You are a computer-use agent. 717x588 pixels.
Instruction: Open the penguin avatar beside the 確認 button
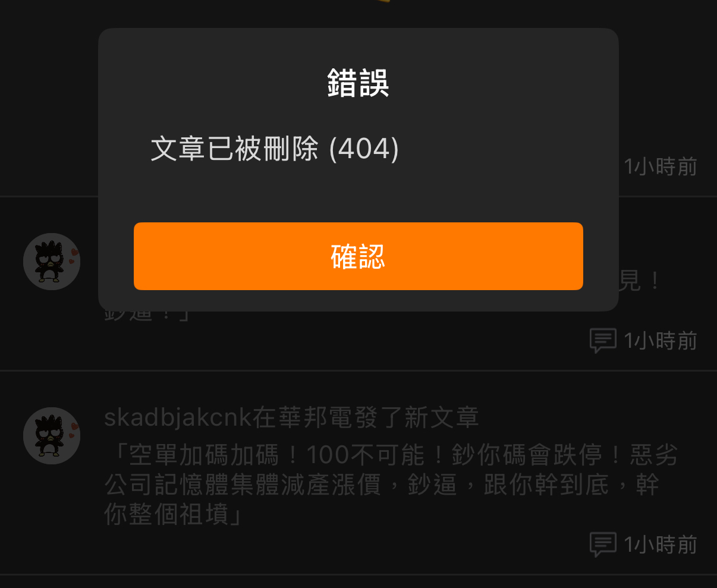pos(52,262)
